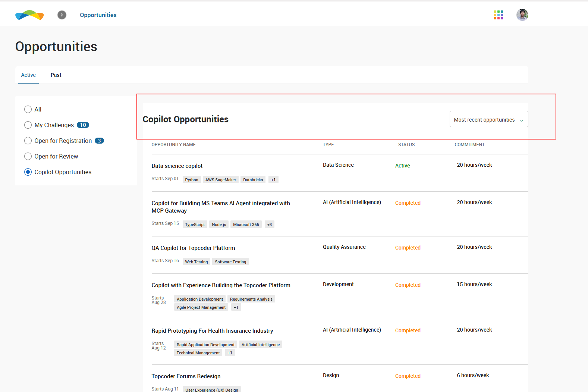Select the My Challenges radio option

[x=28, y=125]
